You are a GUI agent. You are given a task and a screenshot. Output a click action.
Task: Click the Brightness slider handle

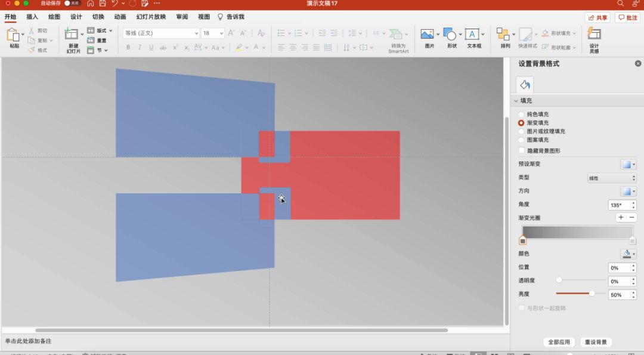(x=592, y=294)
